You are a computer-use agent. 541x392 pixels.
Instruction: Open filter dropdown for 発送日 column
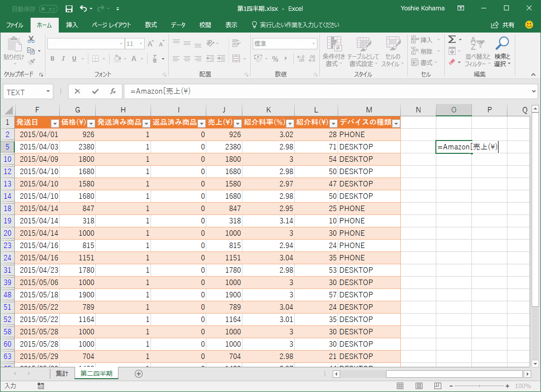(x=55, y=123)
